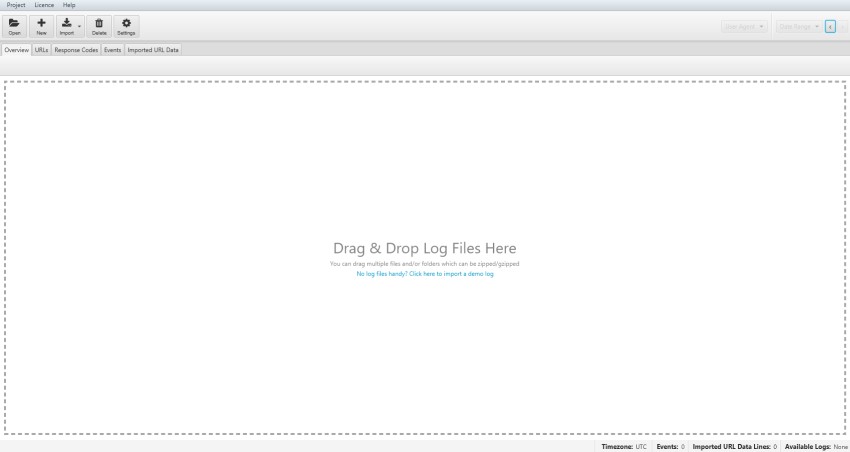
Task: Open the Help menu
Action: tap(69, 5)
